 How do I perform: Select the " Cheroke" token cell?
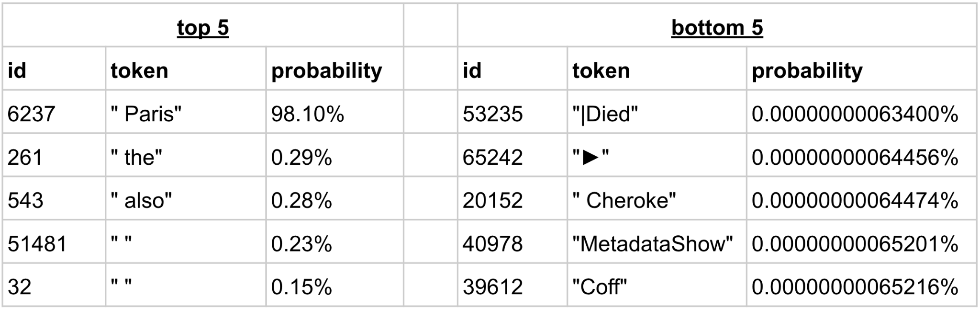tap(624, 200)
